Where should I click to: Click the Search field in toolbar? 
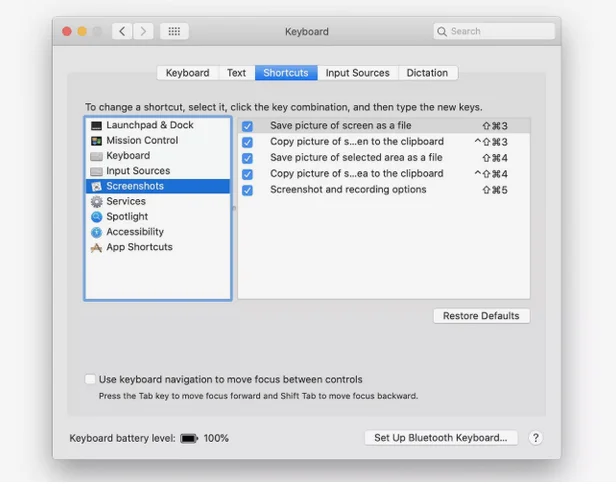click(494, 32)
